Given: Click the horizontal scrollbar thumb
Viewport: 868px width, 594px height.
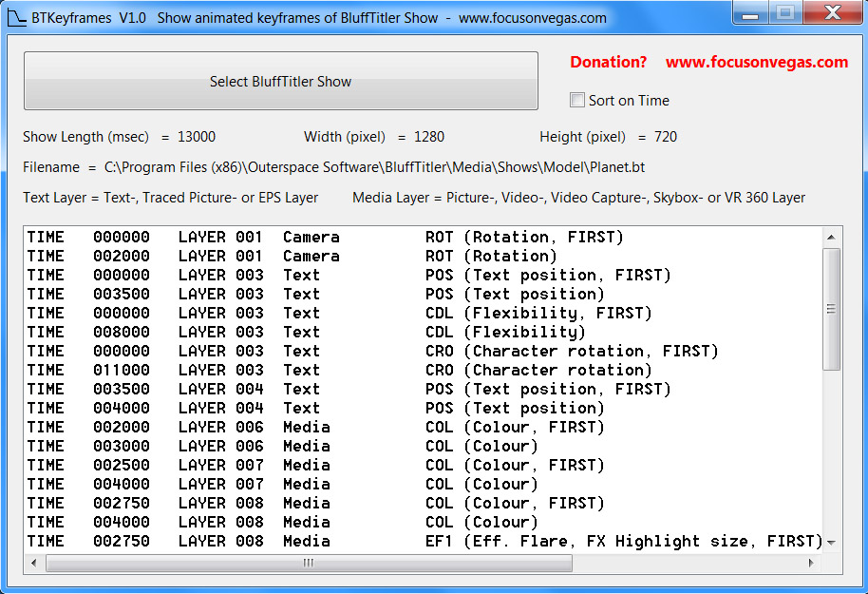Looking at the screenshot, I should [309, 563].
